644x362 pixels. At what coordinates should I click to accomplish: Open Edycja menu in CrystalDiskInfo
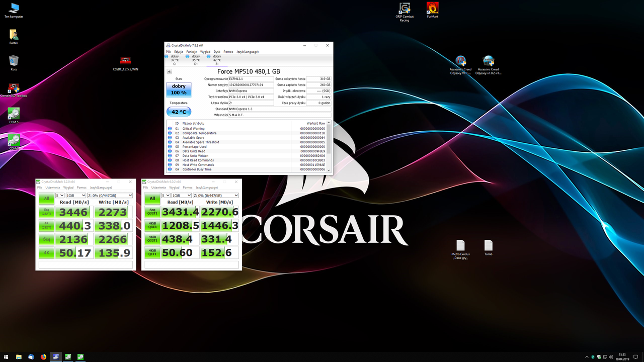[x=179, y=52]
